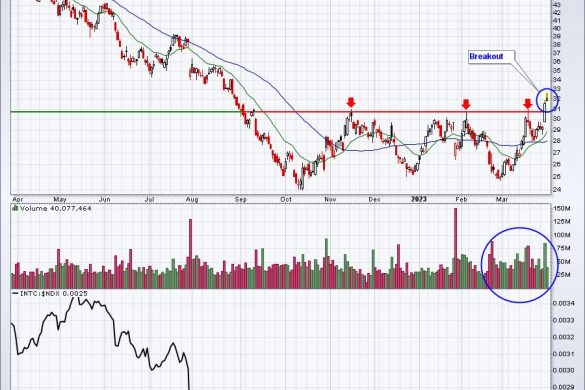Select the Aug label on the date axis
585x390 pixels.
[192, 200]
